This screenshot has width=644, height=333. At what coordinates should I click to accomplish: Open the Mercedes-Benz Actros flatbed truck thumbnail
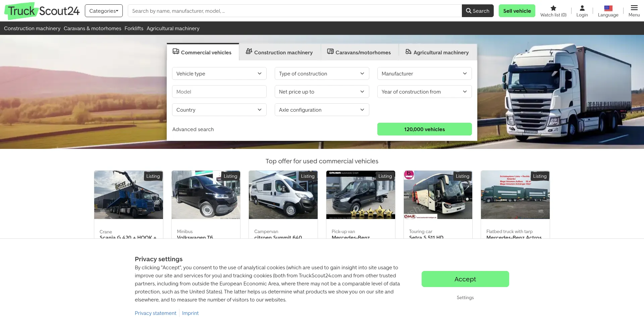tap(515, 195)
